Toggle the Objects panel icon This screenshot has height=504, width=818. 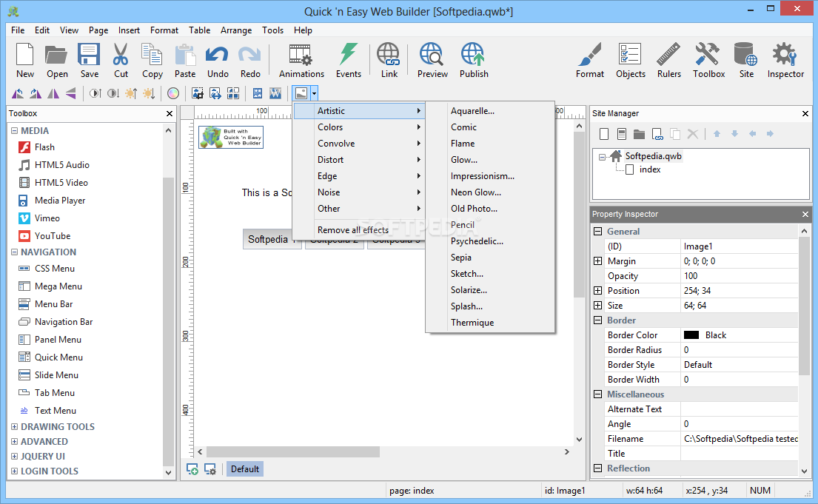click(630, 60)
